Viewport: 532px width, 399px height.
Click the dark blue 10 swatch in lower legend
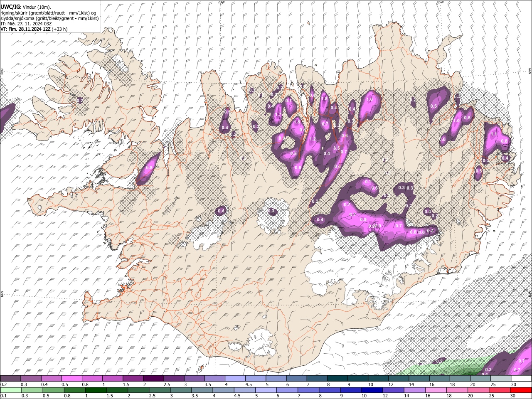click(372, 390)
